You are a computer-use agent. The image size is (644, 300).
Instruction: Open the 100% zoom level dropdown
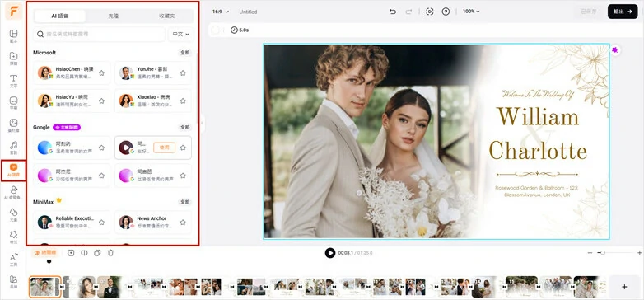tap(471, 12)
